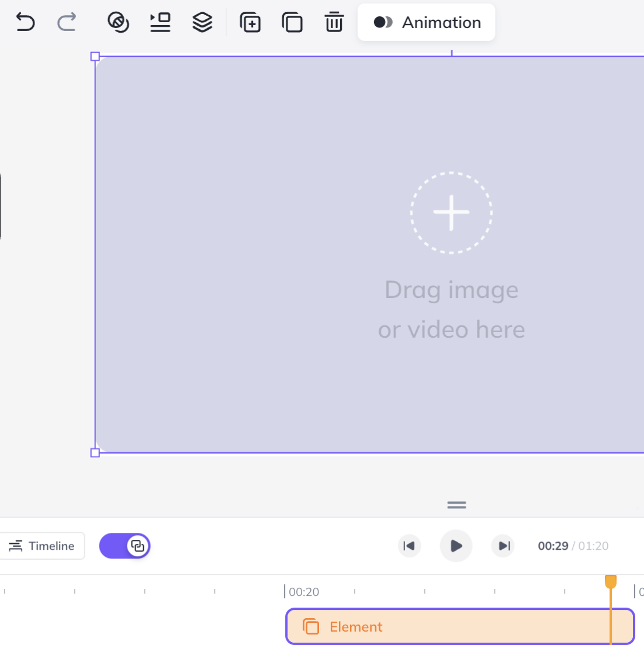The height and width of the screenshot is (645, 644).
Task: Open the Animation panel
Action: coord(427,22)
